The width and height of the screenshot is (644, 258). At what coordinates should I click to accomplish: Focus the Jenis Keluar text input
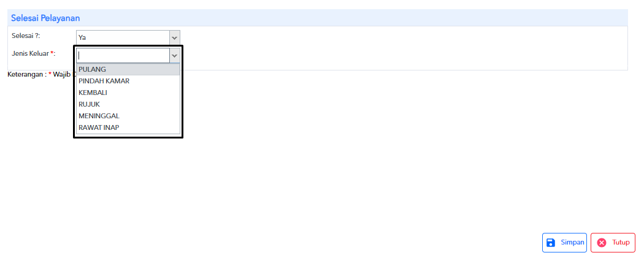pyautogui.click(x=123, y=55)
